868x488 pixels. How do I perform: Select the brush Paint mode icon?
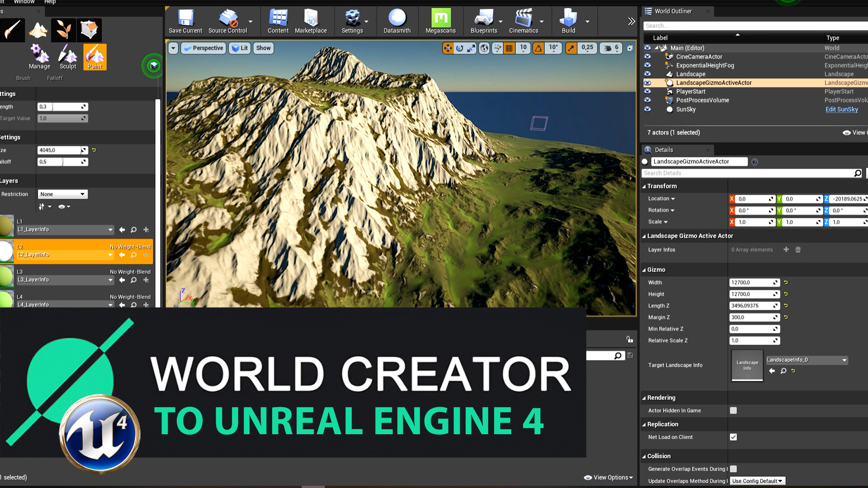pyautogui.click(x=12, y=30)
